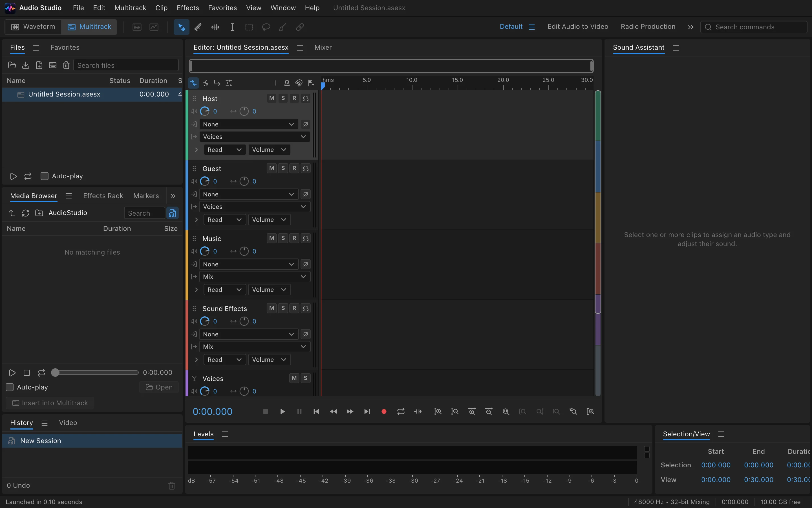812x508 pixels.
Task: Expand Host track automation lanes chevron
Action: pos(196,150)
